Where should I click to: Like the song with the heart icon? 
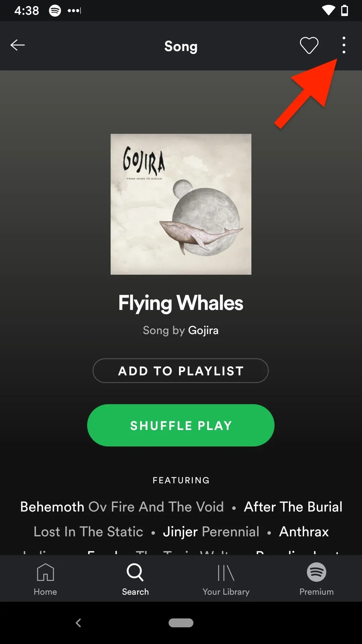(309, 45)
